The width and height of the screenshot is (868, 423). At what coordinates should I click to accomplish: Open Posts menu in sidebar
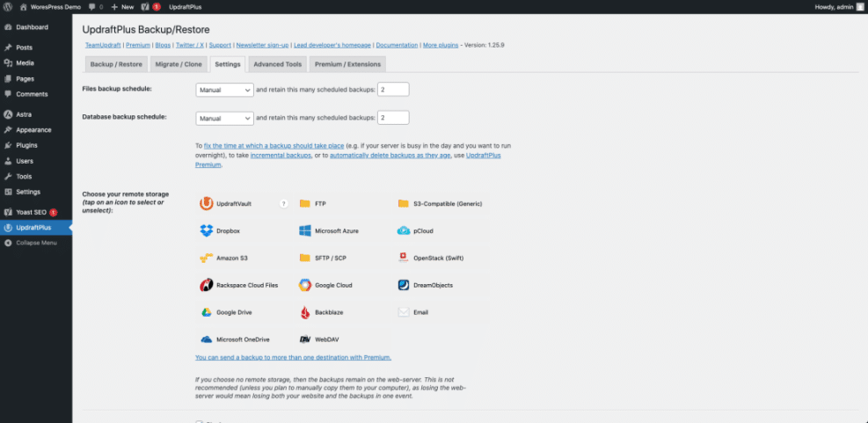tap(36, 47)
